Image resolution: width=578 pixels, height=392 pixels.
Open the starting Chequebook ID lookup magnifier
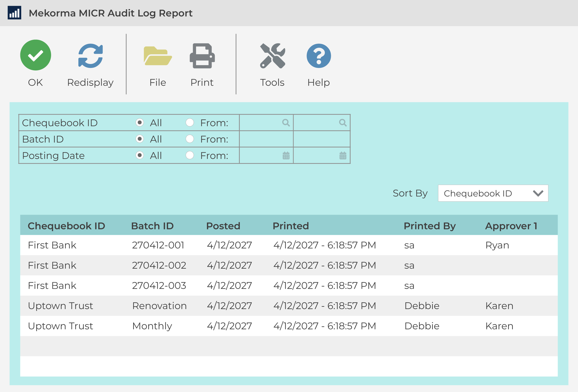tap(286, 122)
